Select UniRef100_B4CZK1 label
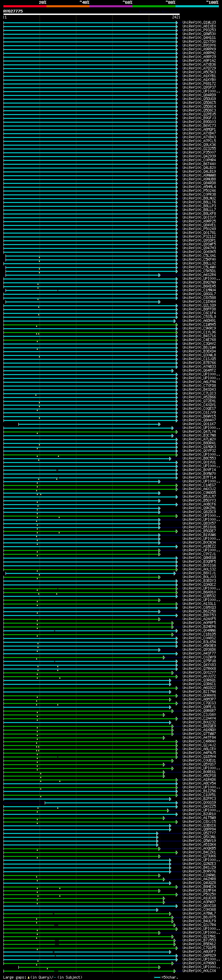 point(199,852)
